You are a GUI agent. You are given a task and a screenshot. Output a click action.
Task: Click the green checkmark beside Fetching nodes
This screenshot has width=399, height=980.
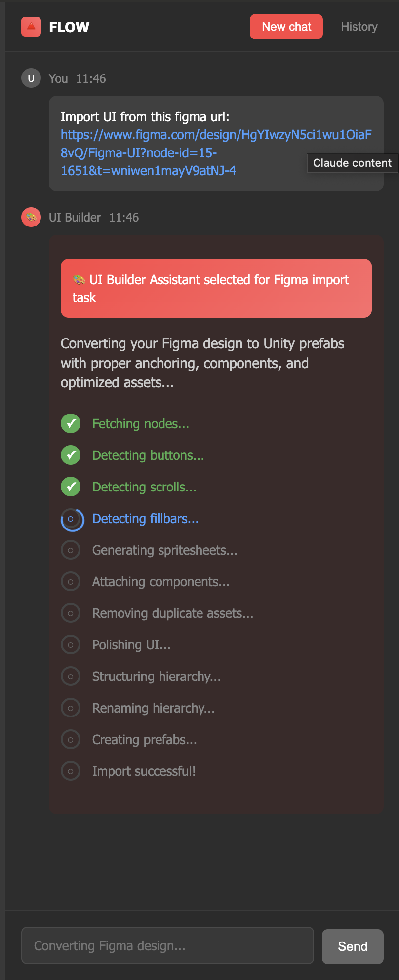(71, 423)
